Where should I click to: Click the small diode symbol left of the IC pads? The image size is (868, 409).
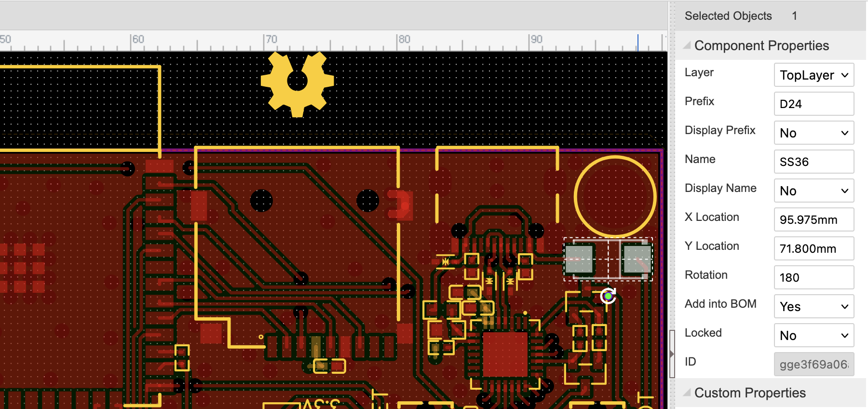445,261
